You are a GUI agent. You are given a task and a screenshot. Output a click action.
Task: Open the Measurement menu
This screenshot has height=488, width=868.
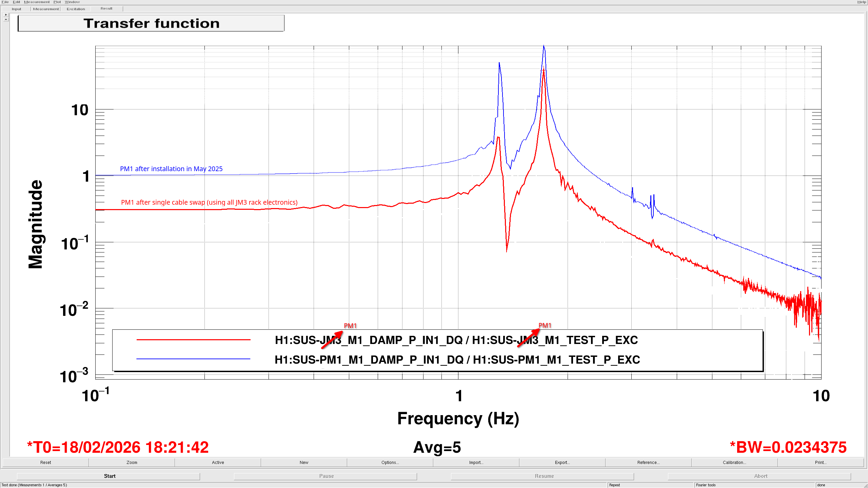(x=37, y=2)
